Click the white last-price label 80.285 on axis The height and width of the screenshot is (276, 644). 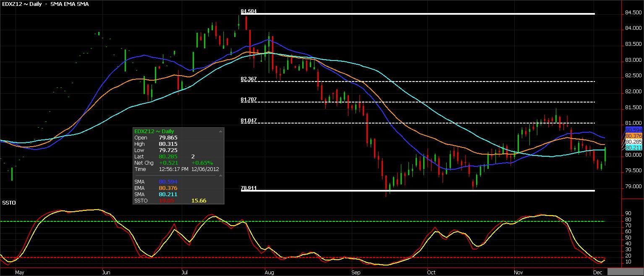[x=634, y=142]
